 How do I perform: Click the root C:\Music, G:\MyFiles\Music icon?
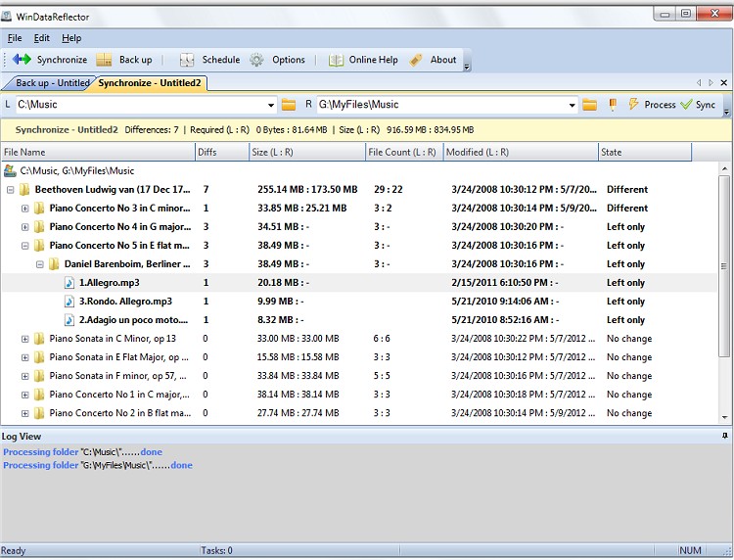point(10,170)
